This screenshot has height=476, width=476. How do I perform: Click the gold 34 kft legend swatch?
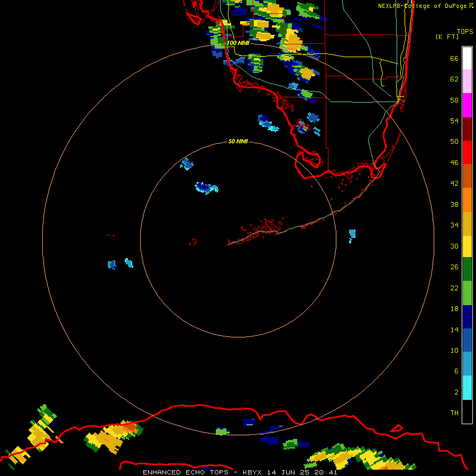pos(467,224)
